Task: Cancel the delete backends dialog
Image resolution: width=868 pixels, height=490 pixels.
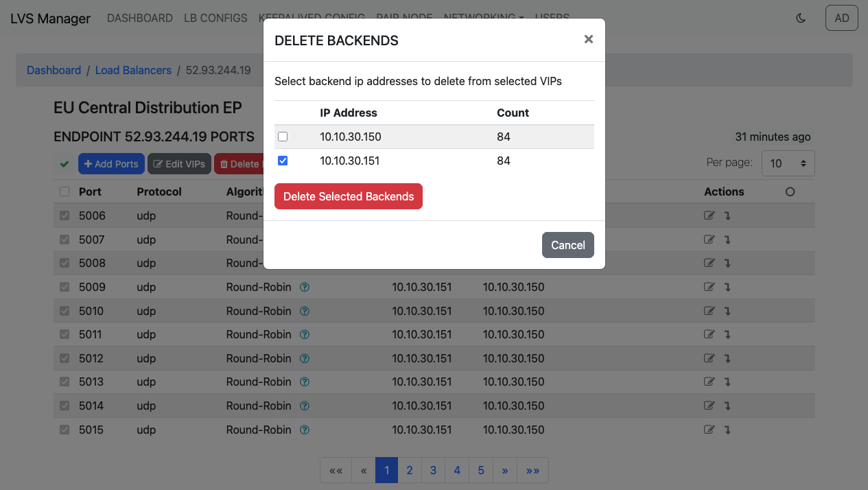Action: pos(568,245)
